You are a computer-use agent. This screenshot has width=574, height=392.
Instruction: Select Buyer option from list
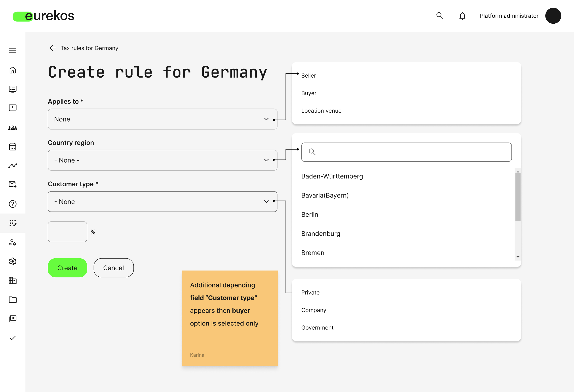[309, 93]
